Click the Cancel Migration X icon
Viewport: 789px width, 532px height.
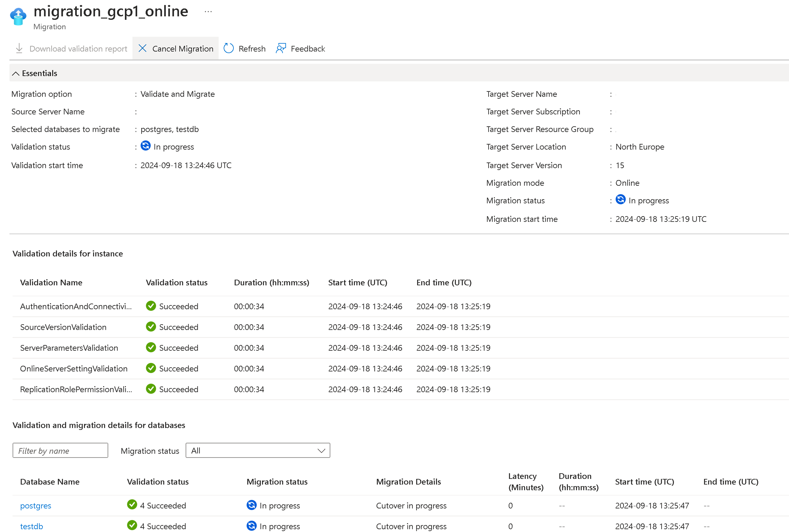pos(143,49)
